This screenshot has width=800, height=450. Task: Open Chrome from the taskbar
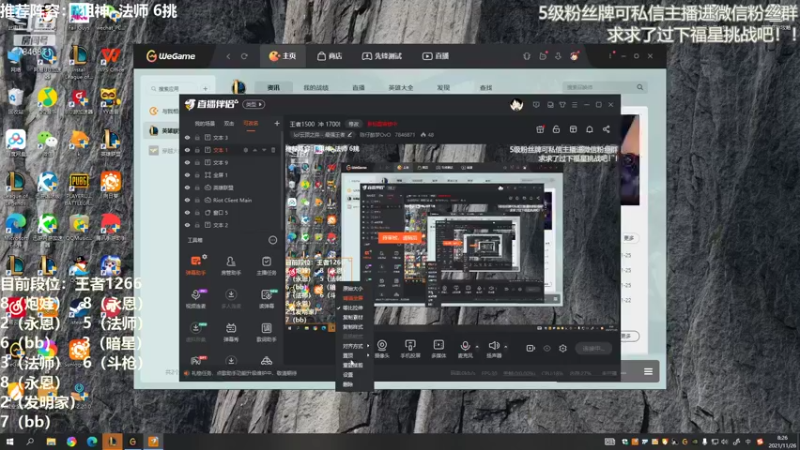click(x=71, y=441)
